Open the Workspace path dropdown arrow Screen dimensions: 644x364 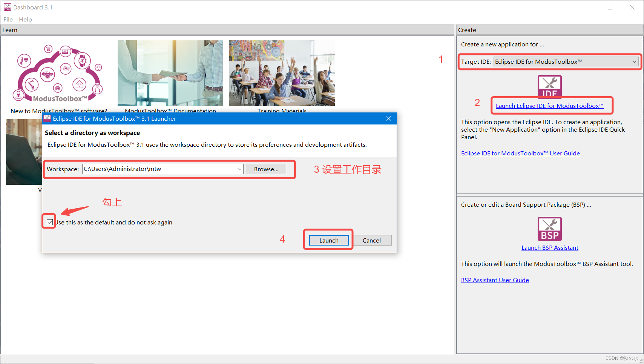tap(239, 169)
